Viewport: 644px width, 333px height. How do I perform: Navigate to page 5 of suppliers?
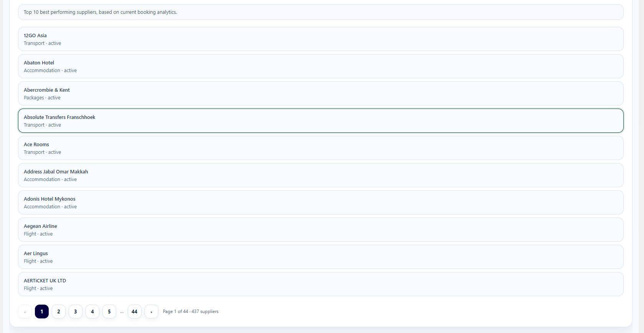[109, 312]
